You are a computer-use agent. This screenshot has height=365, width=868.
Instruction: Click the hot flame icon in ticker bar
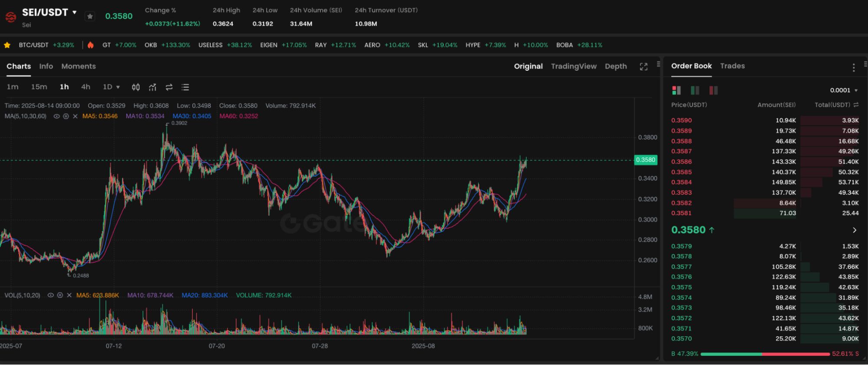pos(90,45)
